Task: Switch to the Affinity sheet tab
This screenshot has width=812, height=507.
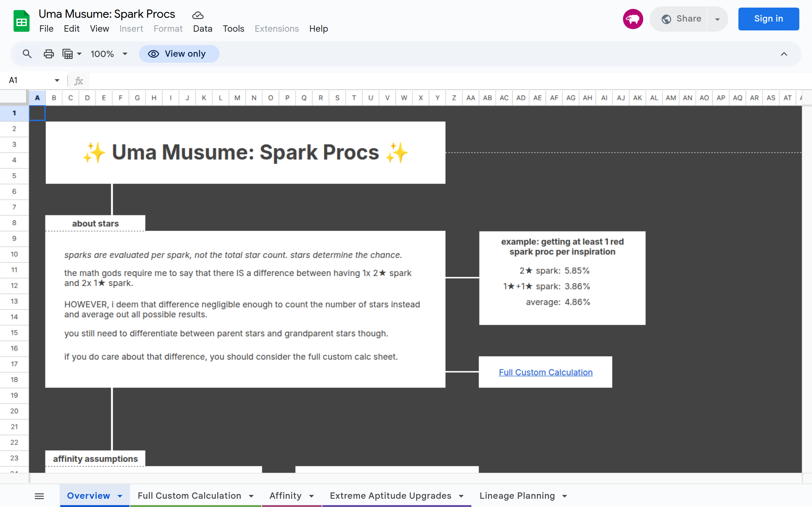Action: pyautogui.click(x=285, y=496)
